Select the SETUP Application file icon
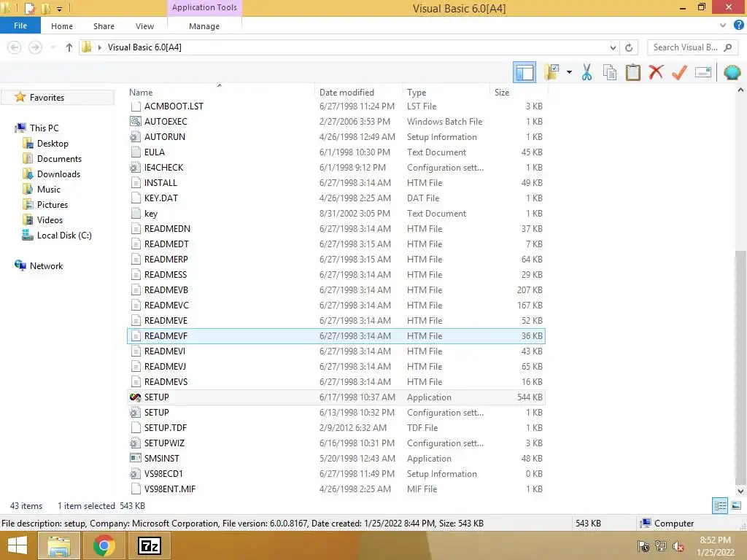This screenshot has width=747, height=560. 135,397
